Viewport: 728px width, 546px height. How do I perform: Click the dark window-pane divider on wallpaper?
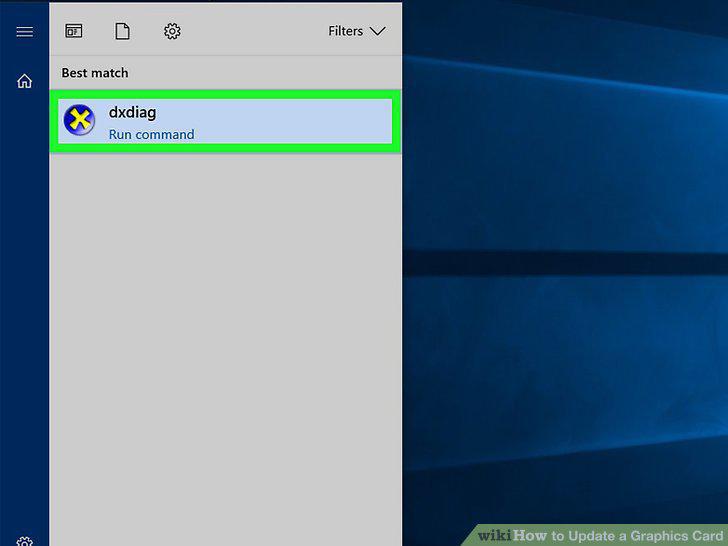(565, 264)
